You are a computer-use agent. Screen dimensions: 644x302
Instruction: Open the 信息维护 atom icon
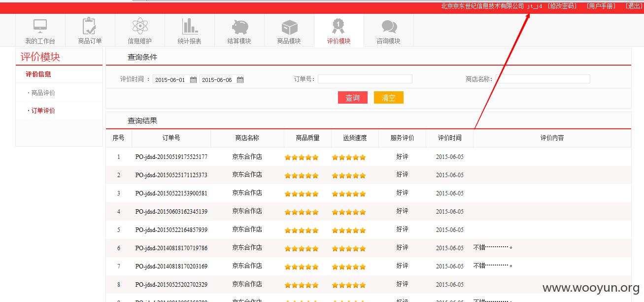(140, 26)
